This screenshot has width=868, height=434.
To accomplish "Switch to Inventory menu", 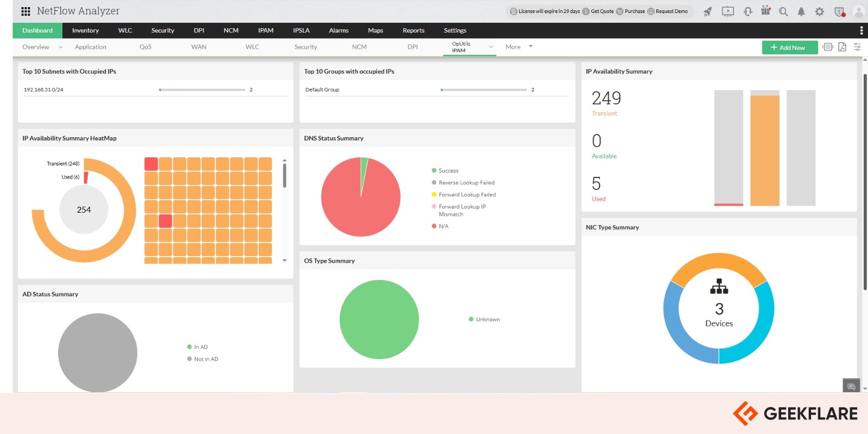I will pos(85,30).
